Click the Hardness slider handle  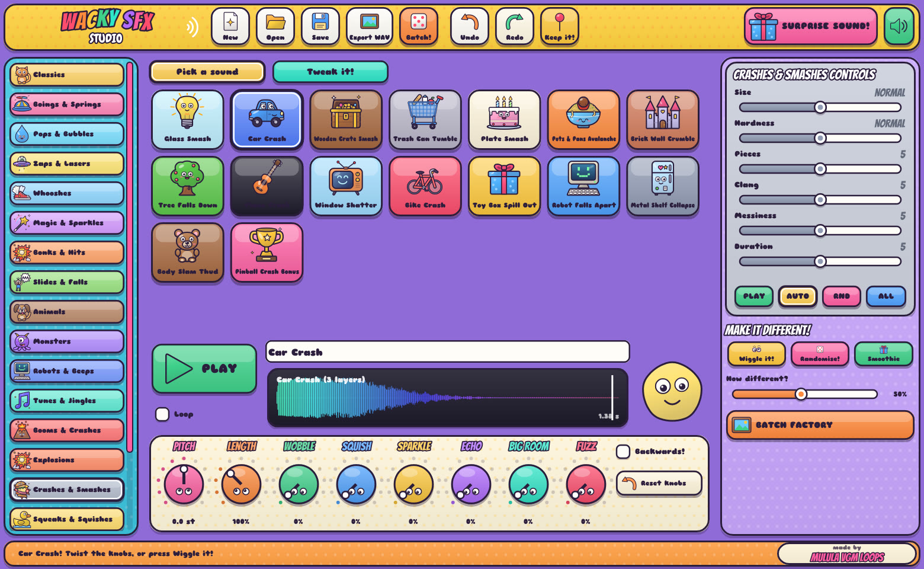pos(820,138)
